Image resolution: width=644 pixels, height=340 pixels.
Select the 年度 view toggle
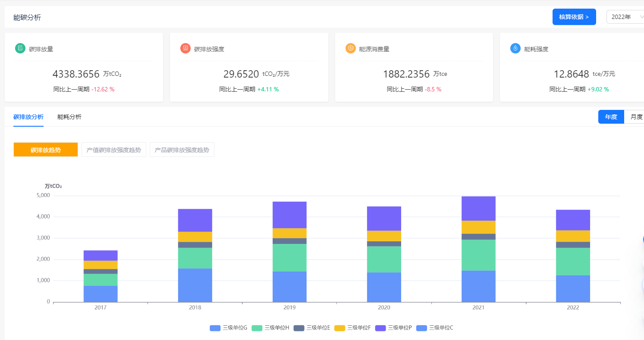click(x=611, y=117)
